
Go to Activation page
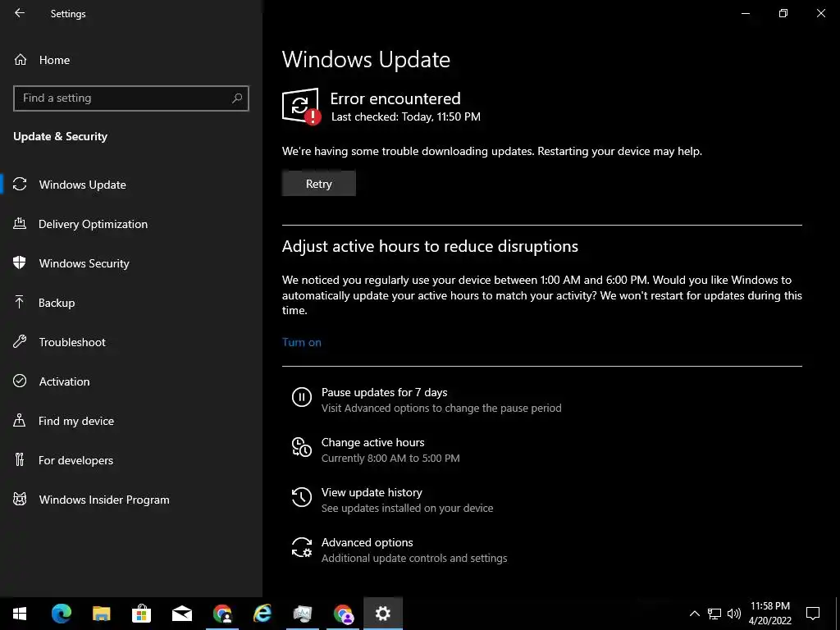click(131, 381)
